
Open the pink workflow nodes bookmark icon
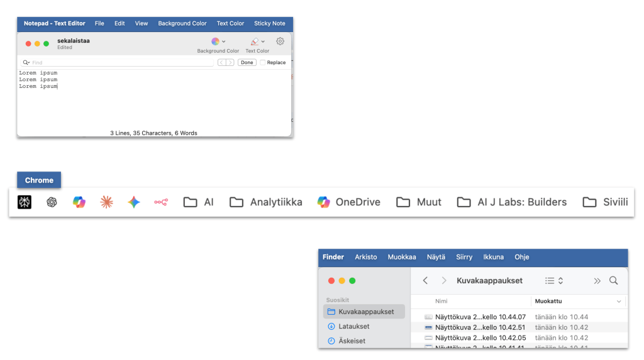tap(161, 202)
